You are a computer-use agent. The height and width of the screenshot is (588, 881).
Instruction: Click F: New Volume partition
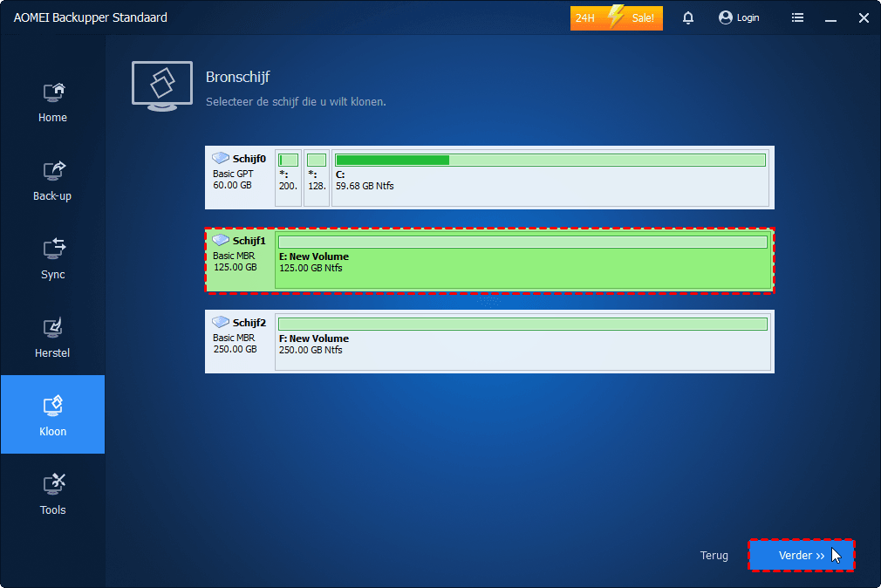522,342
